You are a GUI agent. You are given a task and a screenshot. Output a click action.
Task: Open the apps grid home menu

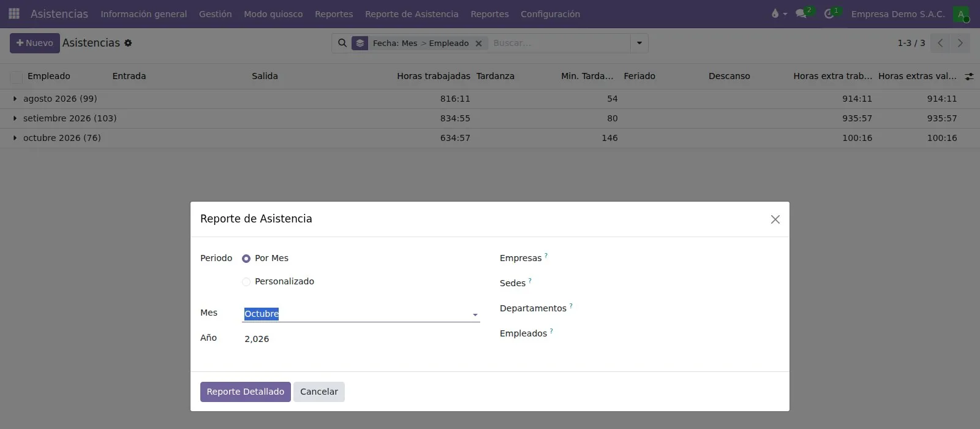coord(14,13)
